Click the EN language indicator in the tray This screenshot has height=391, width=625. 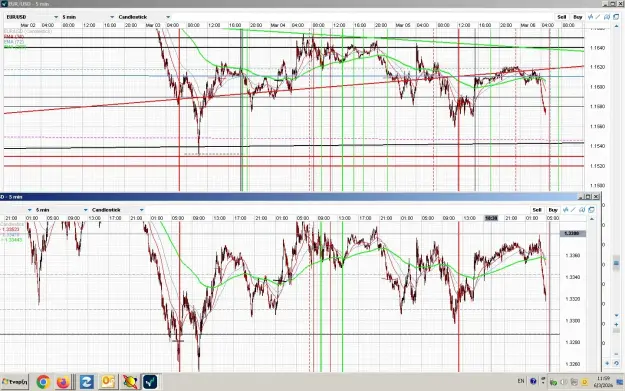coord(521,381)
